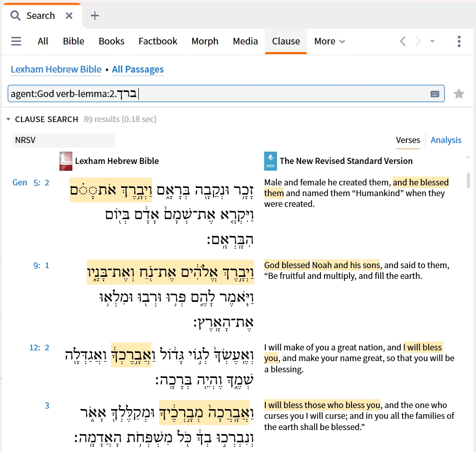
Task: Open the verse 3 reference link
Action: point(47,406)
